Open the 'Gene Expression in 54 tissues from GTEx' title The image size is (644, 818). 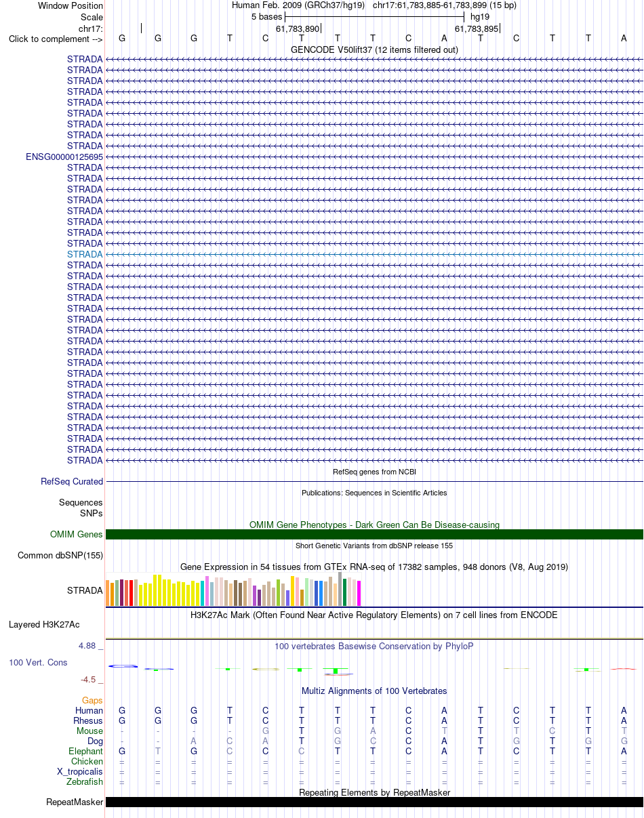coord(374,567)
